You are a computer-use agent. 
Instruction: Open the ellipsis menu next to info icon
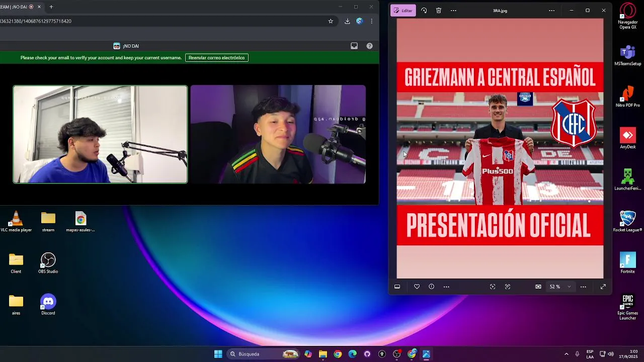pos(446,287)
